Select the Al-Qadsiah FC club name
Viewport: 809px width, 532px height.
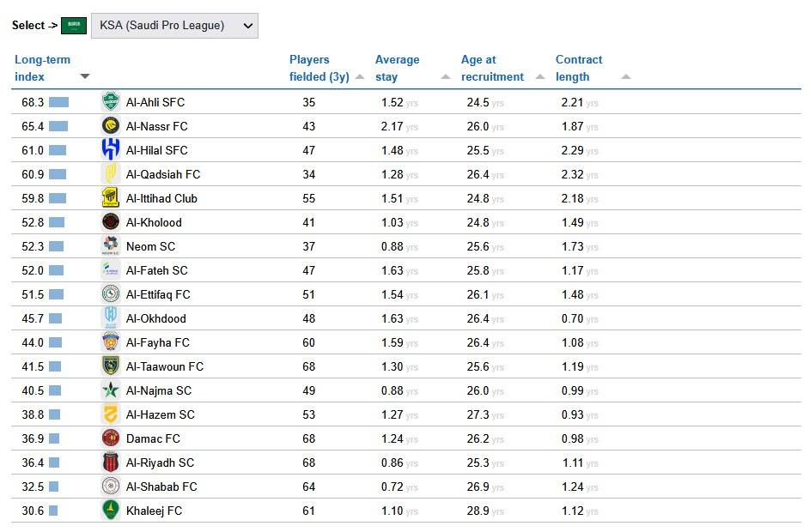click(162, 174)
